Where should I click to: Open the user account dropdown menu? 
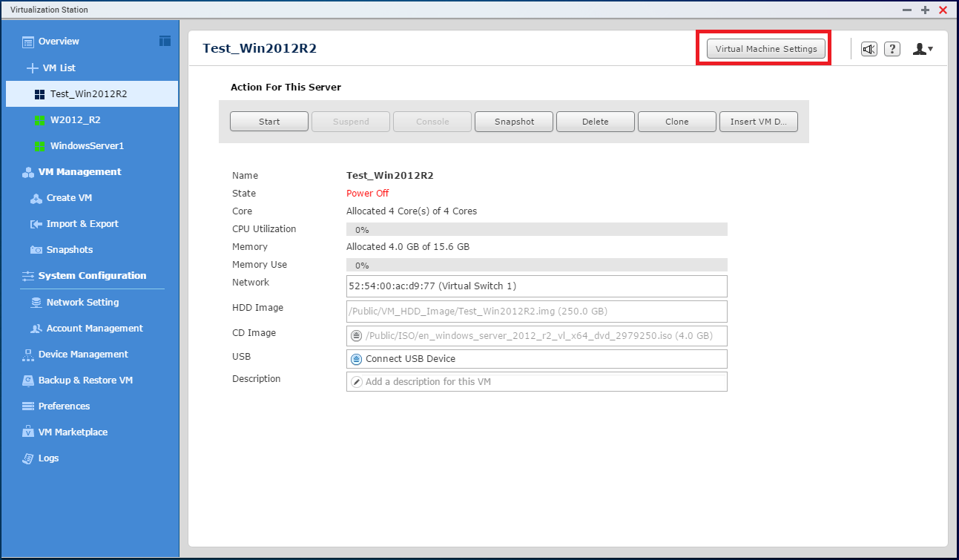pyautogui.click(x=922, y=49)
